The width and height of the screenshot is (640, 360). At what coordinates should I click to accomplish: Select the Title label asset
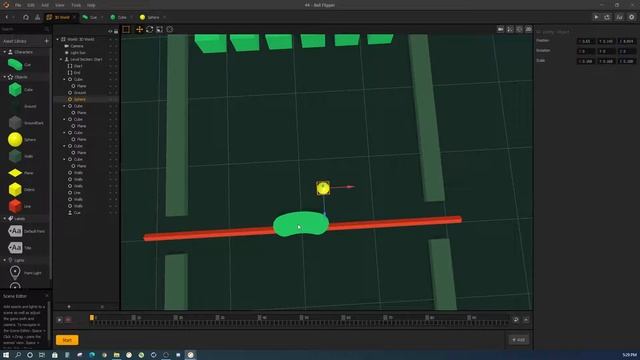point(15,247)
